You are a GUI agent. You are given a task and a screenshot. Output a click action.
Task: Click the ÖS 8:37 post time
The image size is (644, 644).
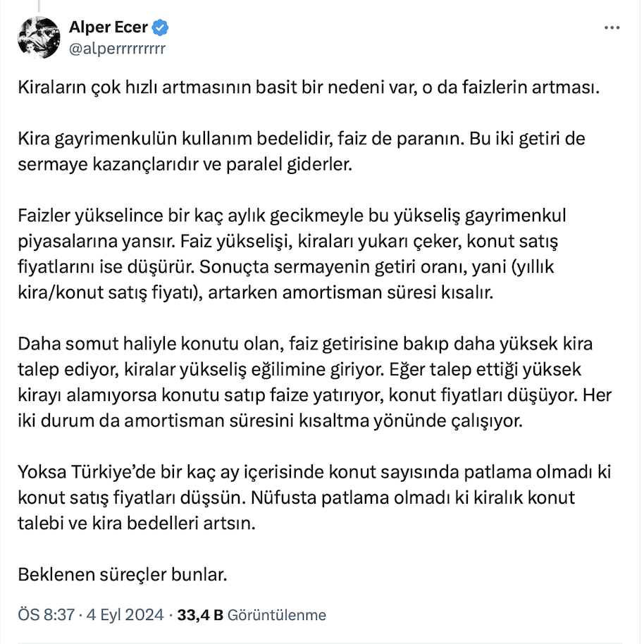(x=47, y=614)
